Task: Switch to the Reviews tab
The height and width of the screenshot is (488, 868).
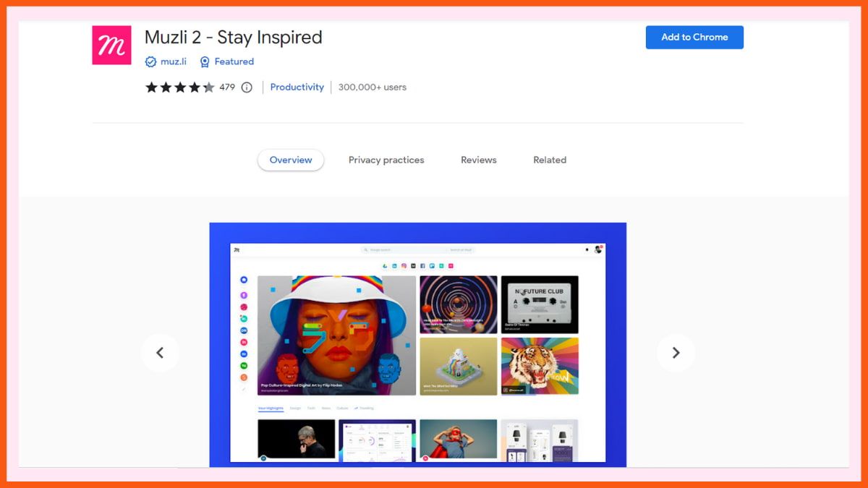Action: (477, 160)
